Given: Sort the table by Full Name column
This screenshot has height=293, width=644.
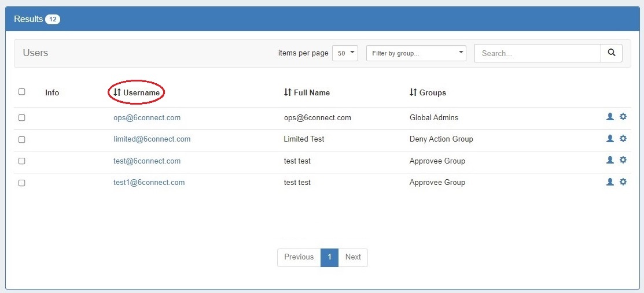Looking at the screenshot, I should pos(307,92).
